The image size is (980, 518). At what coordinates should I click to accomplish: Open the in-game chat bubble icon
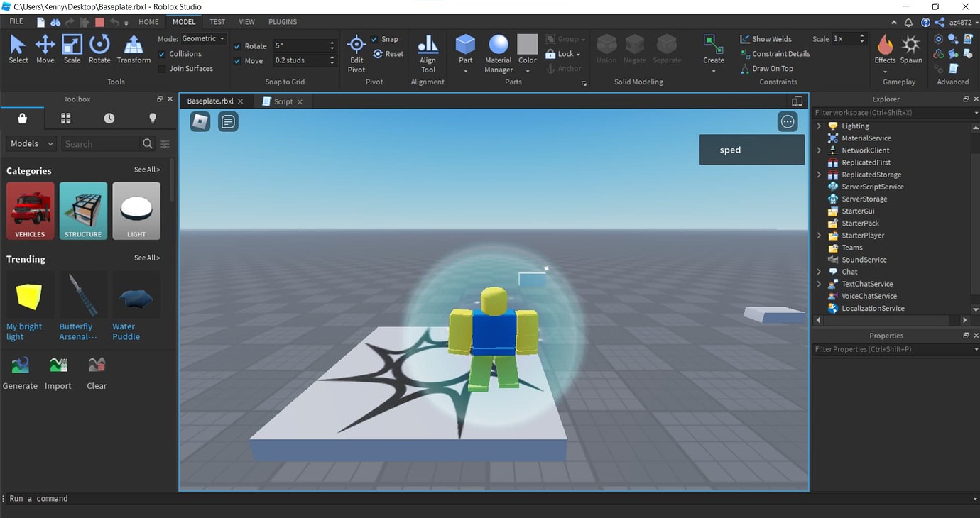pos(228,122)
